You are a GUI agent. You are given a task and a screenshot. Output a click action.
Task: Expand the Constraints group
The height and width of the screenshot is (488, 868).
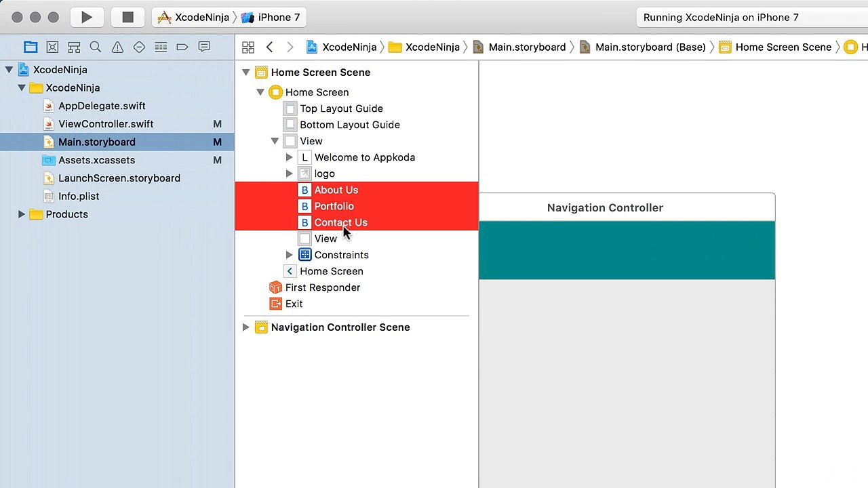click(x=290, y=255)
